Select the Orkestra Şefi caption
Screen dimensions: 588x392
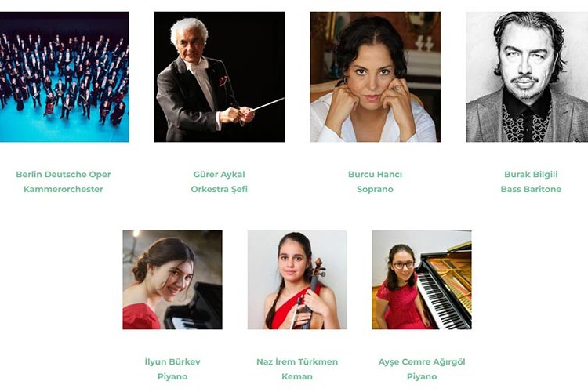[x=220, y=189]
